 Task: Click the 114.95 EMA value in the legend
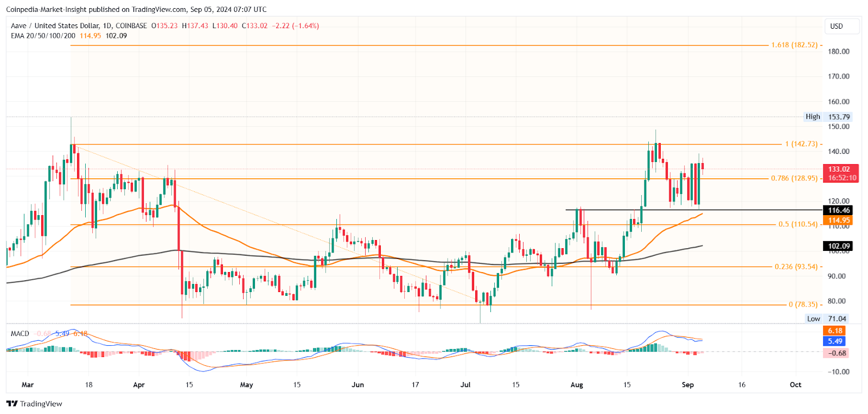pos(91,36)
